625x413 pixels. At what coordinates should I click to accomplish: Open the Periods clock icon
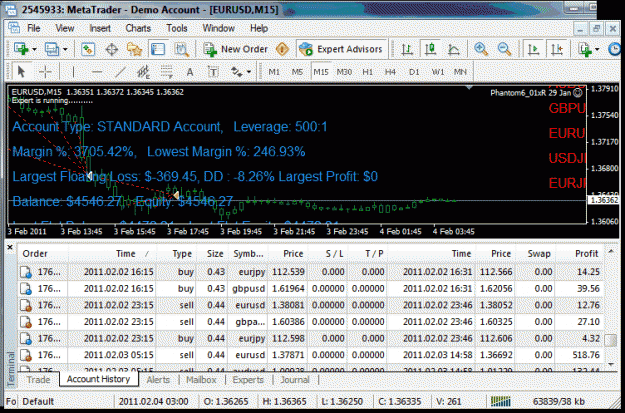coord(616,49)
